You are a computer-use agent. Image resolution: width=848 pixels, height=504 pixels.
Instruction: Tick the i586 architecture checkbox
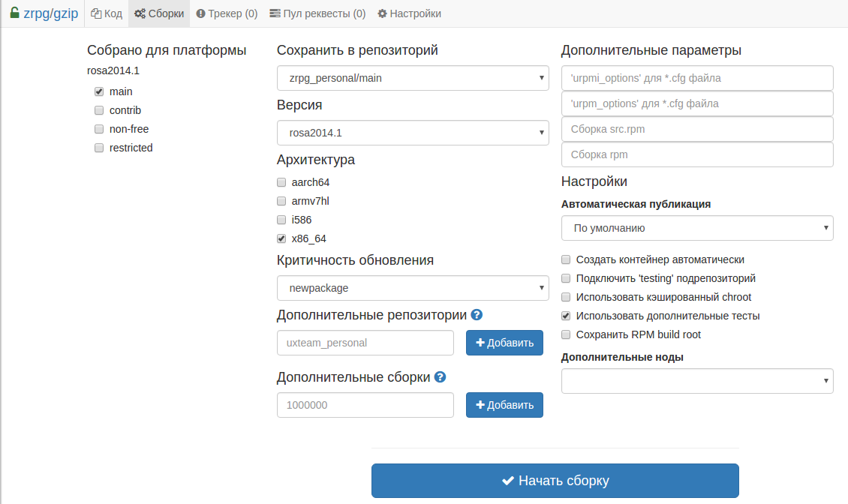pyautogui.click(x=281, y=220)
